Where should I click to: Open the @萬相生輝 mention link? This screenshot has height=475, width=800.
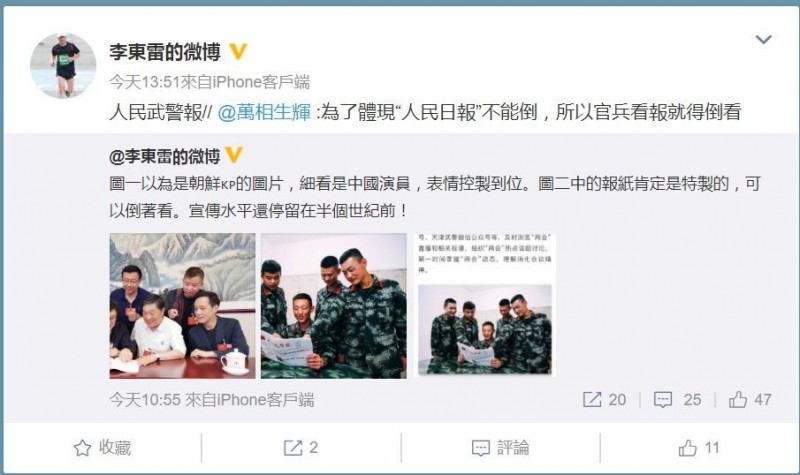(x=264, y=112)
